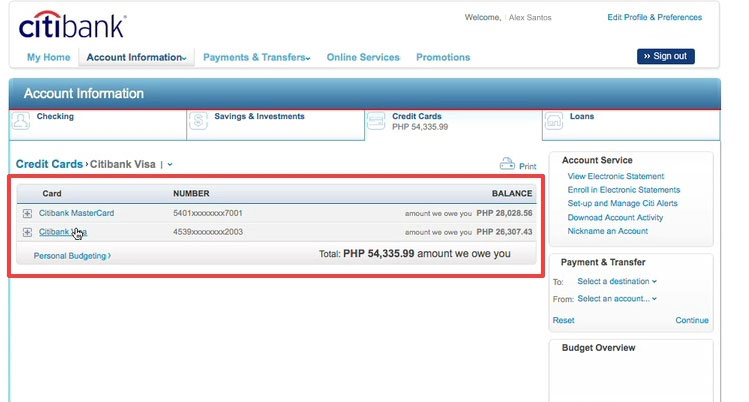Click Reset in Payment & Transfer
749x402 pixels.
(x=564, y=320)
